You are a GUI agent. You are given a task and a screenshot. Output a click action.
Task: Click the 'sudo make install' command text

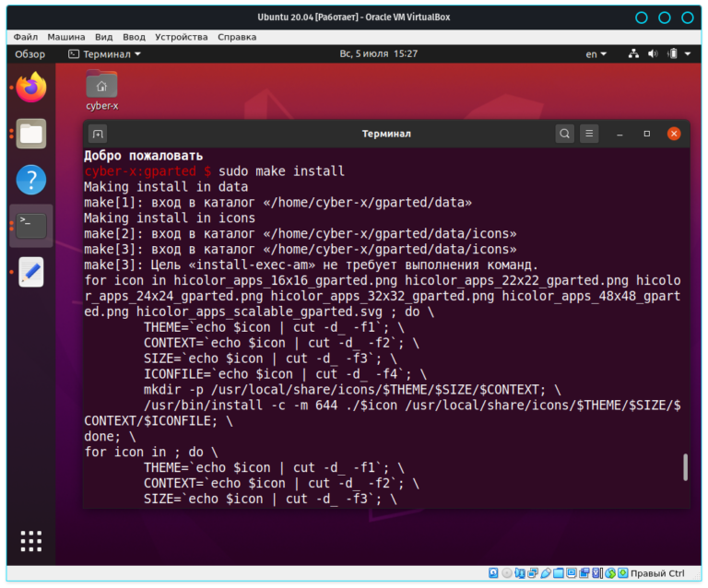click(x=281, y=171)
